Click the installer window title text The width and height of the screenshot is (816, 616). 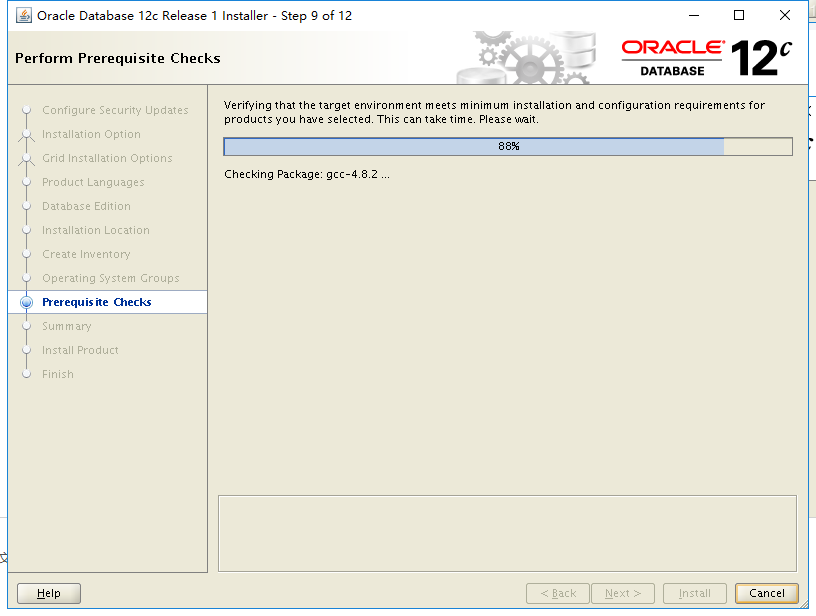tap(194, 16)
